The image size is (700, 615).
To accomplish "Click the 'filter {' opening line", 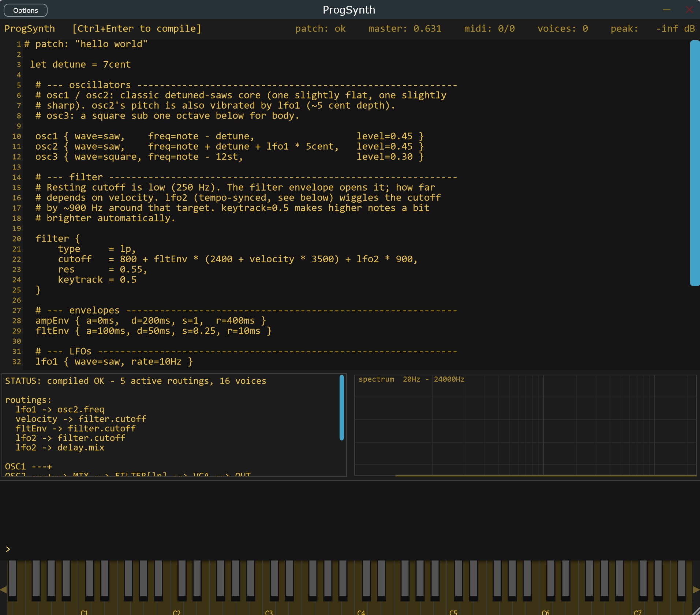I will click(x=57, y=239).
